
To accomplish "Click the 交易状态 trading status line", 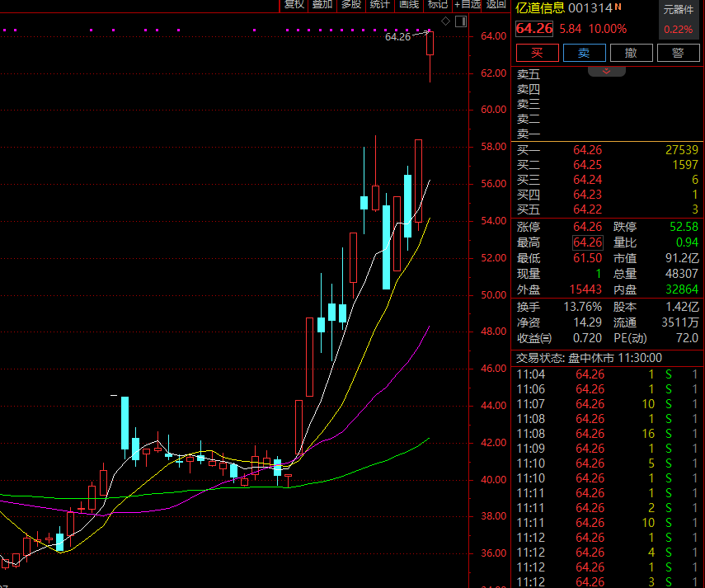I will coord(589,358).
